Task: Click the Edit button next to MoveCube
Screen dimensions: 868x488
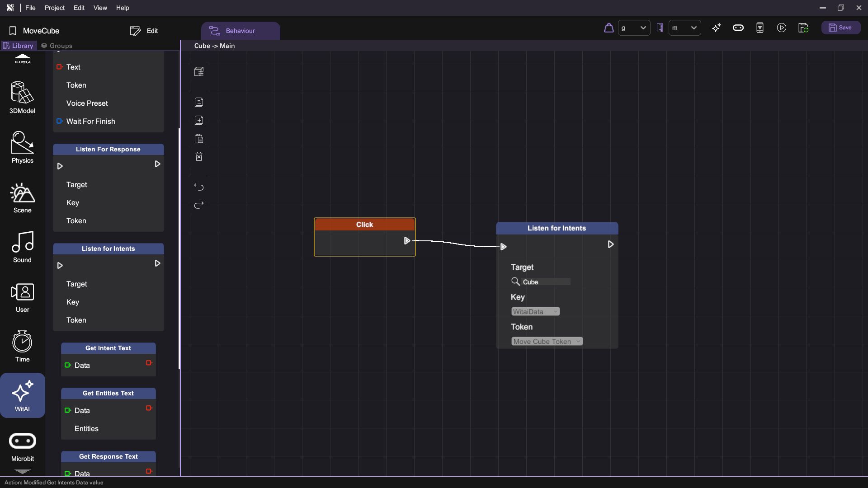Action: click(144, 31)
